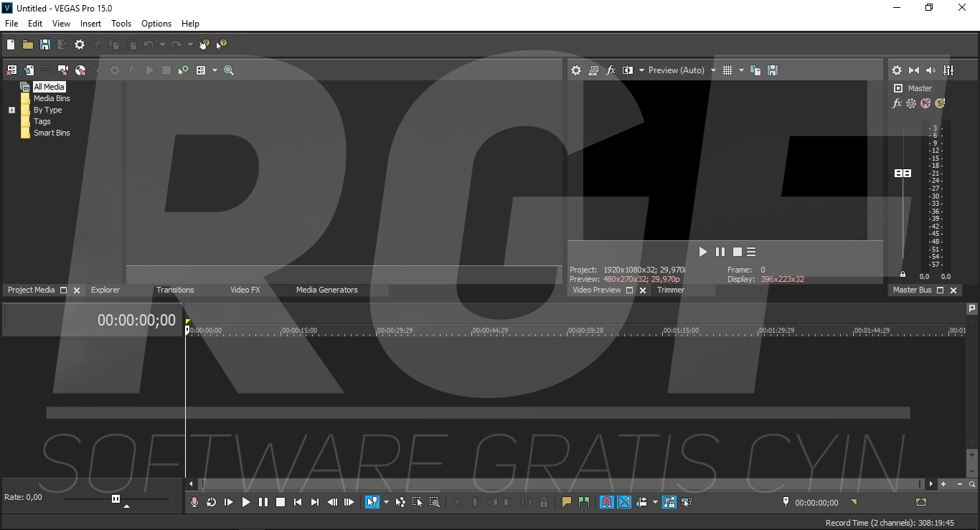Viewport: 980px width, 530px height.
Task: Click the What's This help cursor icon
Action: (x=222, y=44)
